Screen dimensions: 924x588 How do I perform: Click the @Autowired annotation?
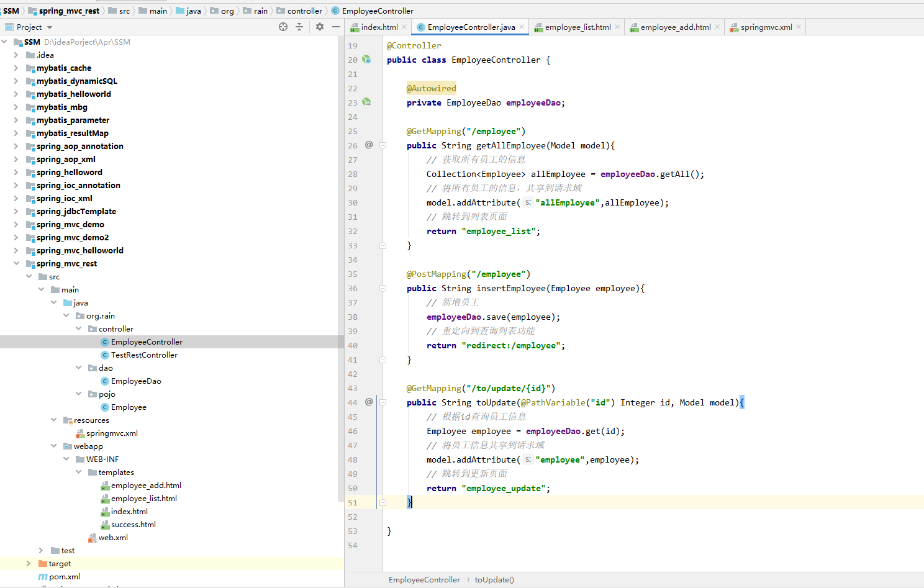(x=432, y=88)
